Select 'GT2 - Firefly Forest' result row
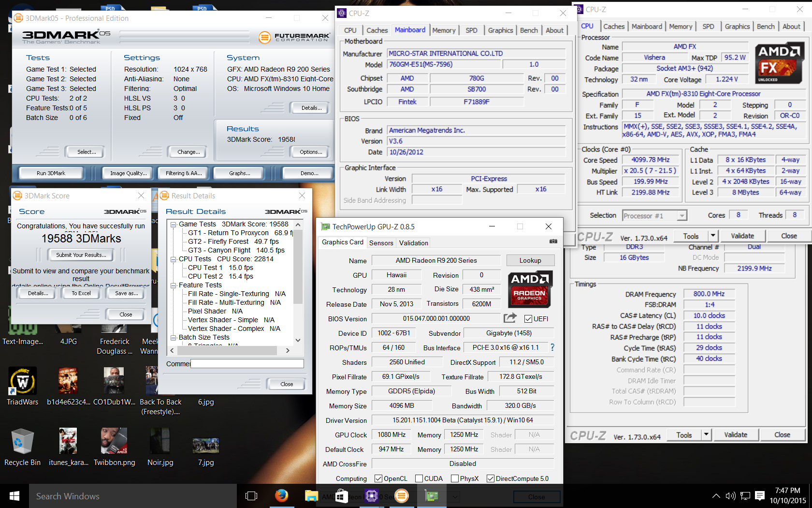This screenshot has width=812, height=508. [x=233, y=241]
